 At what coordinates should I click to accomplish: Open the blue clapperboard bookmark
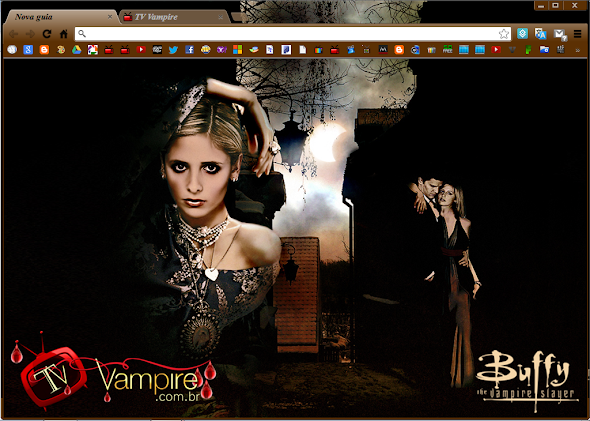pyautogui.click(x=351, y=50)
